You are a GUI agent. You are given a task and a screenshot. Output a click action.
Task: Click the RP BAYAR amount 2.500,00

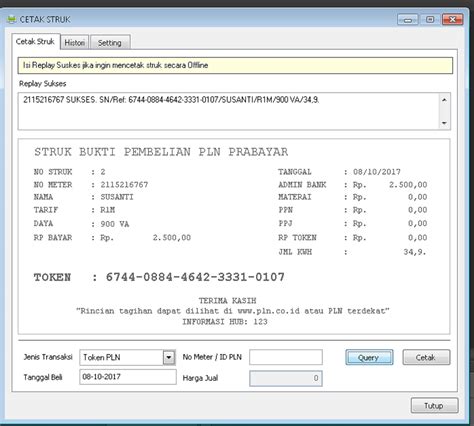[172, 238]
